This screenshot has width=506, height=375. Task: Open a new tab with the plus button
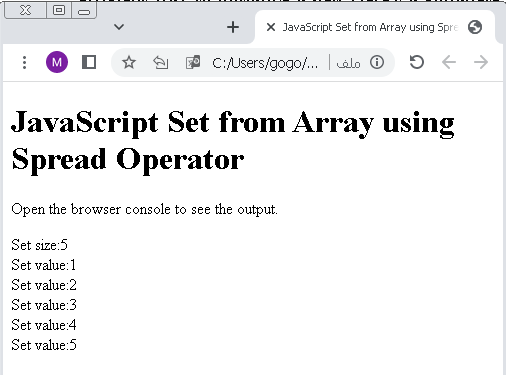pyautogui.click(x=233, y=27)
